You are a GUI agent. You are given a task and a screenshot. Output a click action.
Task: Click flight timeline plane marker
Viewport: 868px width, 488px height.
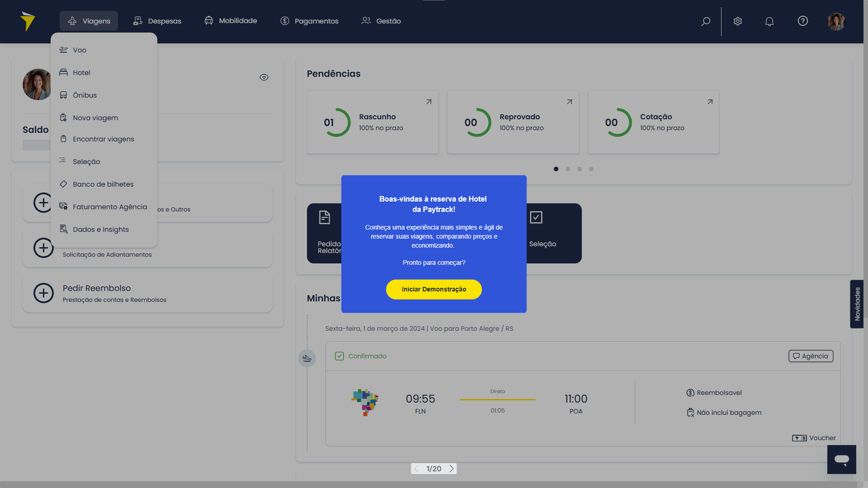tap(307, 358)
